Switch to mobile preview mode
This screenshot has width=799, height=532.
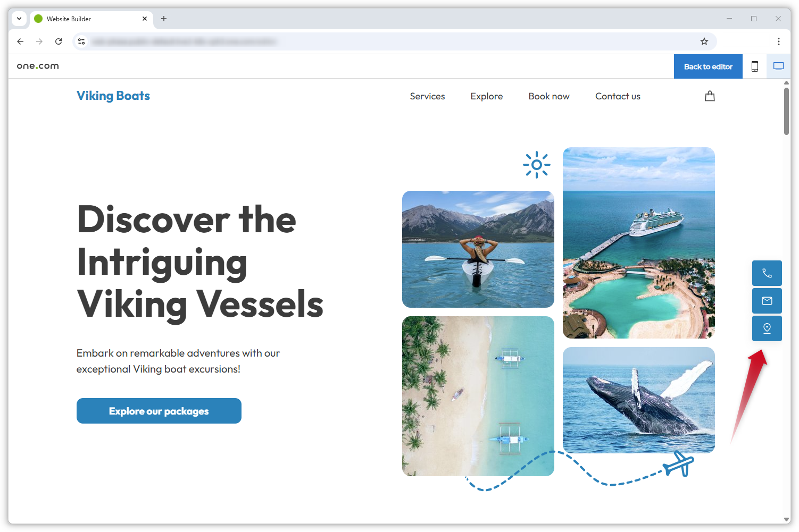tap(754, 66)
